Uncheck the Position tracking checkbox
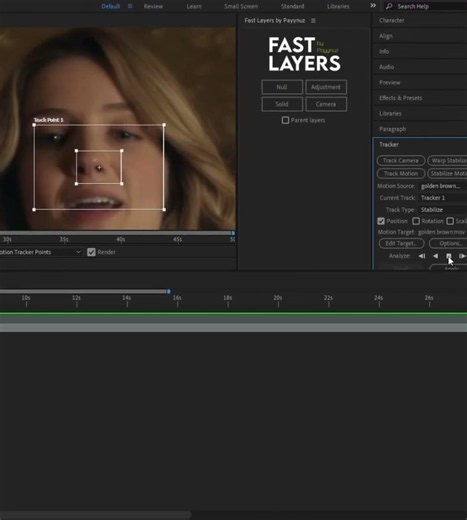The width and height of the screenshot is (467, 520). pos(381,221)
